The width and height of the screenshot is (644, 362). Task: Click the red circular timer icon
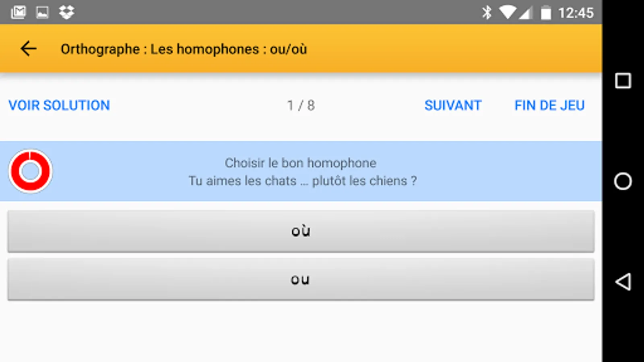[30, 171]
